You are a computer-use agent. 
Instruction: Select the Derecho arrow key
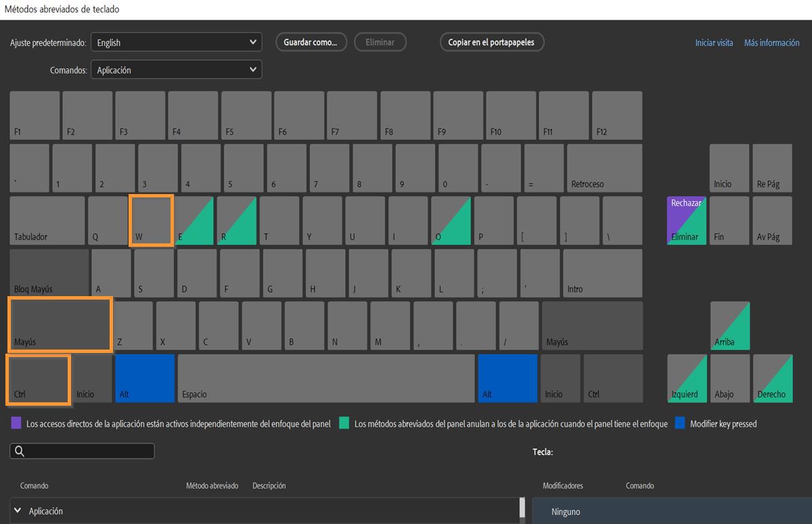(x=773, y=379)
